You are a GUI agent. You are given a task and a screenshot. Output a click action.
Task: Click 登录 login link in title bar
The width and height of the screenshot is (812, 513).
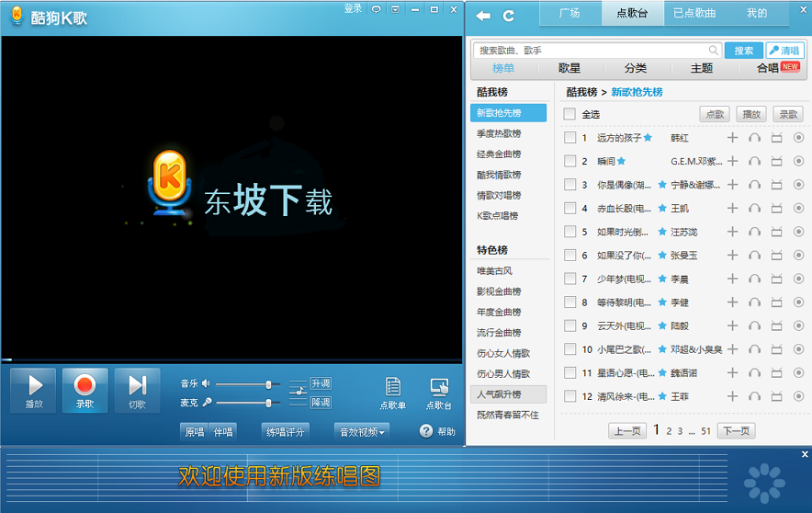(x=353, y=9)
